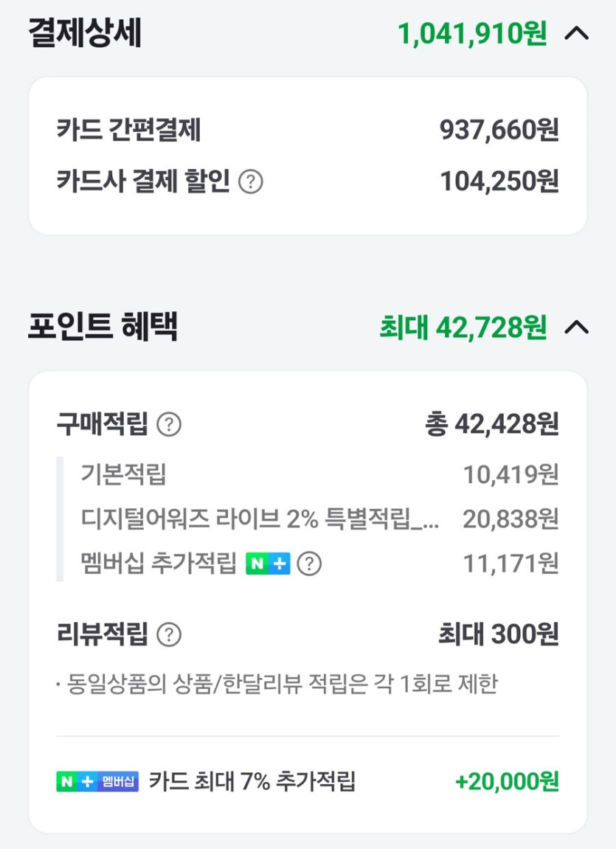Click the 카드 간편결제 label
The width and height of the screenshot is (616, 849).
click(x=128, y=131)
